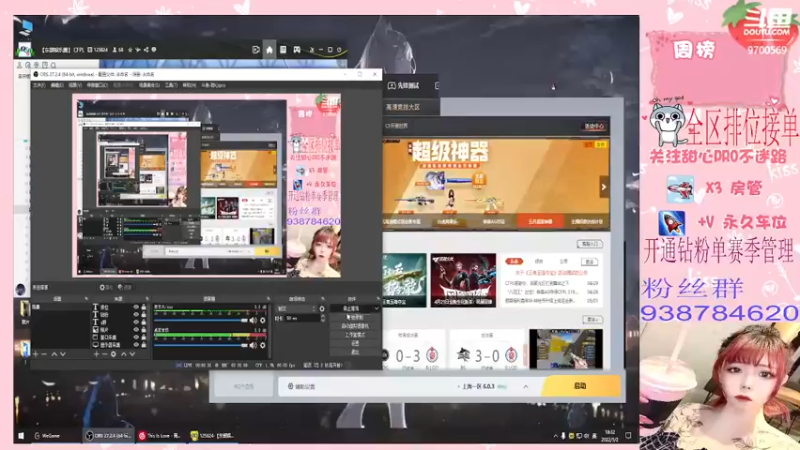Toggle visibility of the 窗口采集 source
800x450 pixels.
(136, 337)
